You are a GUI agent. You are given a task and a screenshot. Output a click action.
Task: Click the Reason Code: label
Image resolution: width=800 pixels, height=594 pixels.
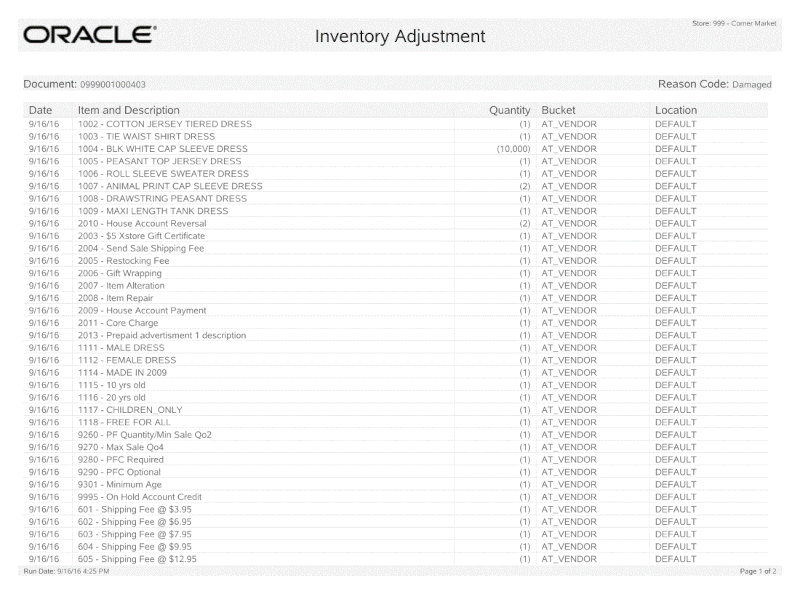click(x=693, y=84)
